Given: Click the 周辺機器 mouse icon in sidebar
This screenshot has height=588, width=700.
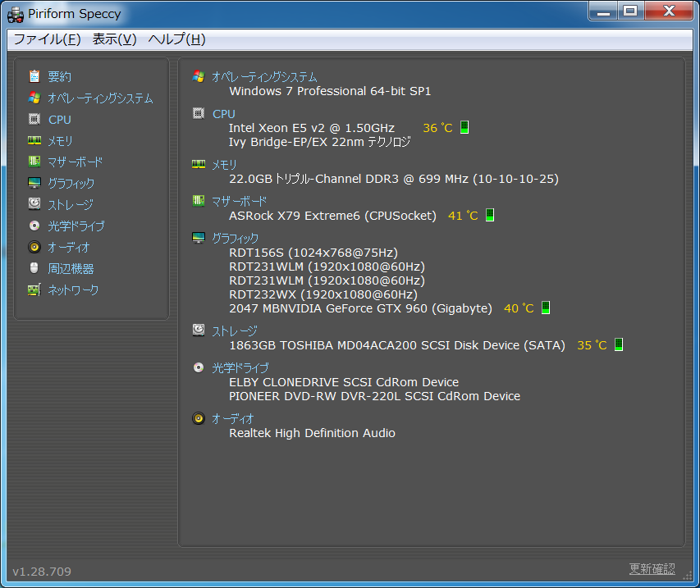Looking at the screenshot, I should click(x=34, y=267).
